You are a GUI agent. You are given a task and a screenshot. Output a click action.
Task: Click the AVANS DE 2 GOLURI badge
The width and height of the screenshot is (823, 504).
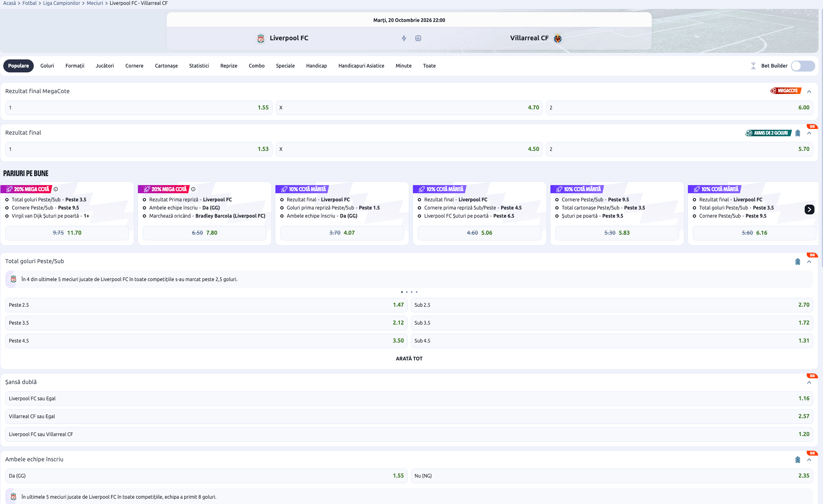pos(768,133)
